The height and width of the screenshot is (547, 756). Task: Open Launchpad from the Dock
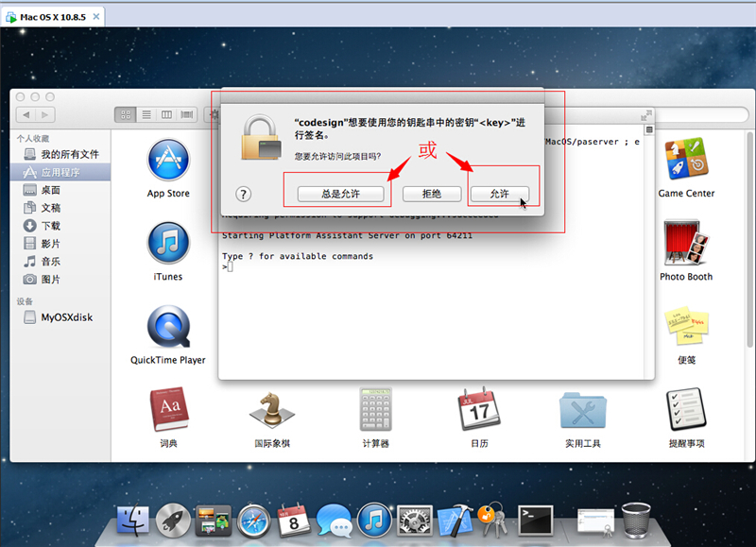(173, 521)
